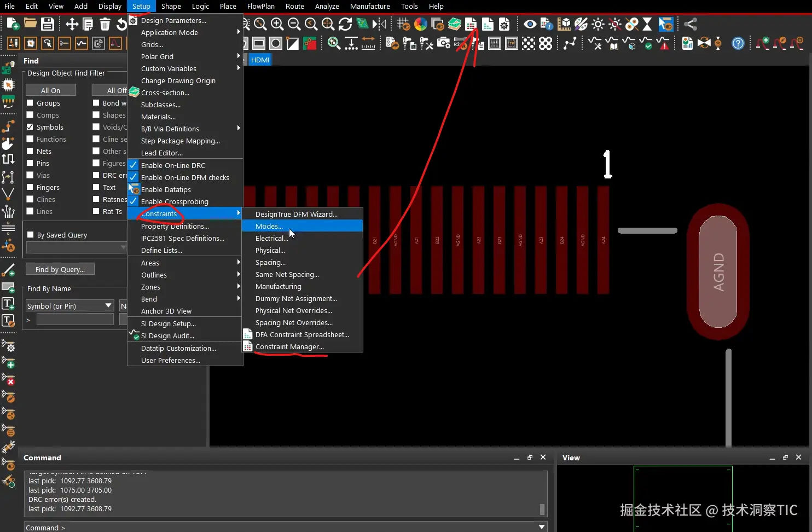Click the Show Measure ruler icon
812x532 pixels.
368,43
